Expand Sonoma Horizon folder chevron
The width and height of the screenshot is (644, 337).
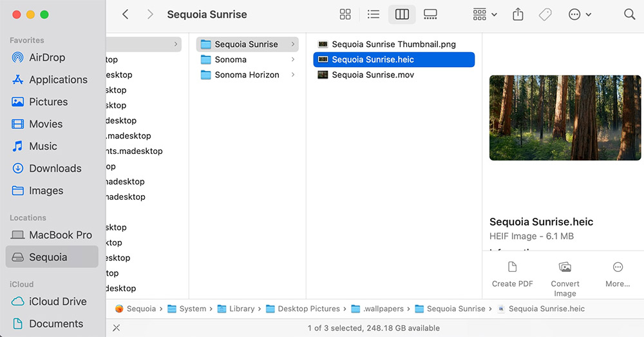(x=293, y=75)
